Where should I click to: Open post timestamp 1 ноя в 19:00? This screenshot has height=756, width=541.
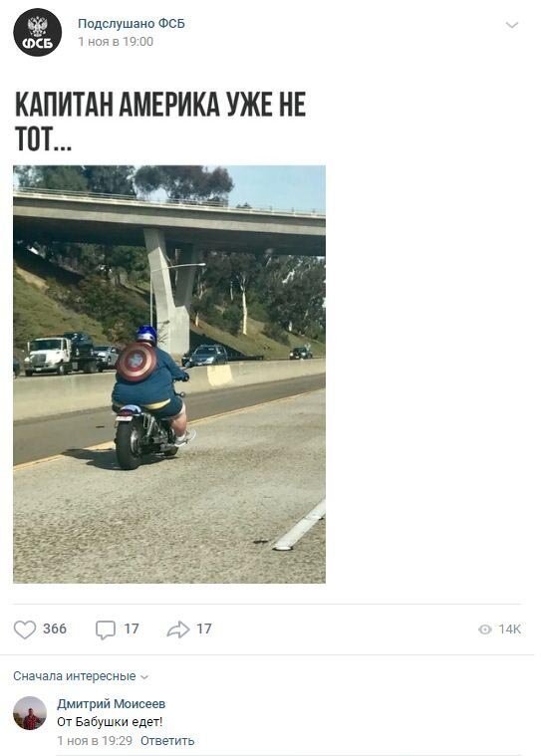pos(116,42)
